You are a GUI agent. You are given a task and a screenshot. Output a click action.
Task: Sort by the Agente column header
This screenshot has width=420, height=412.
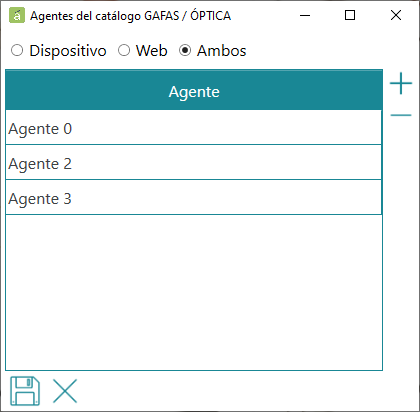[x=194, y=91]
